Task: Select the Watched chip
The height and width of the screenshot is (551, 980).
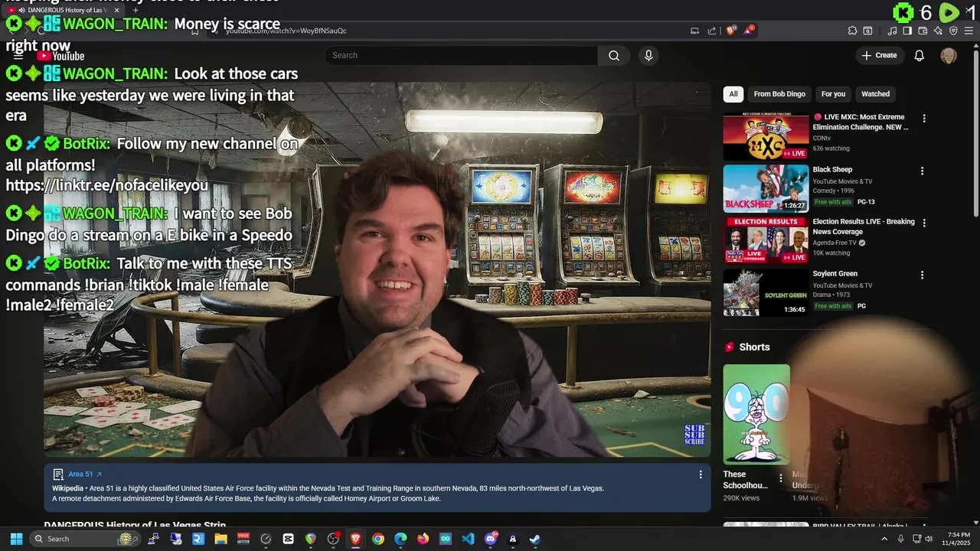Action: tap(875, 94)
